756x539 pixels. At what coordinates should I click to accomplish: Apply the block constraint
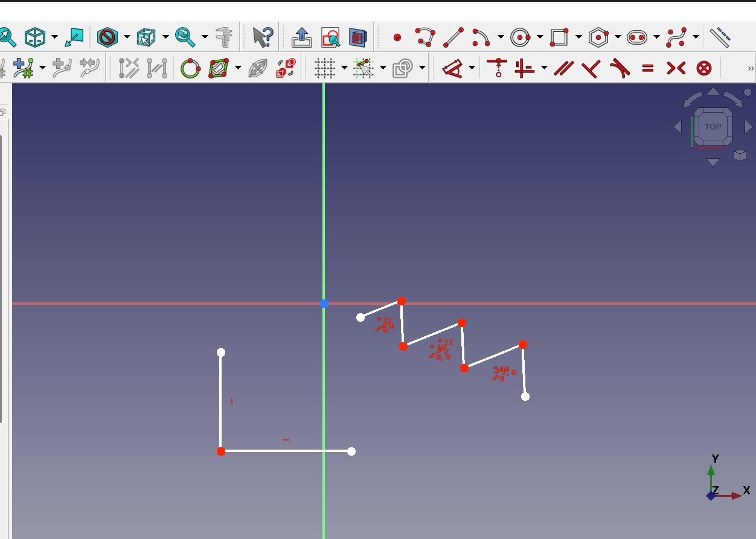coord(704,68)
